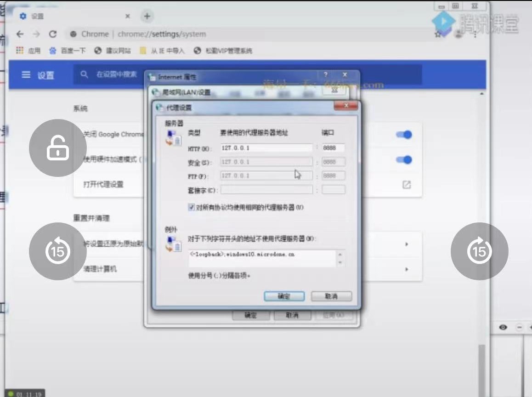
Task: Close the 设置 browser tab
Action: point(128,16)
